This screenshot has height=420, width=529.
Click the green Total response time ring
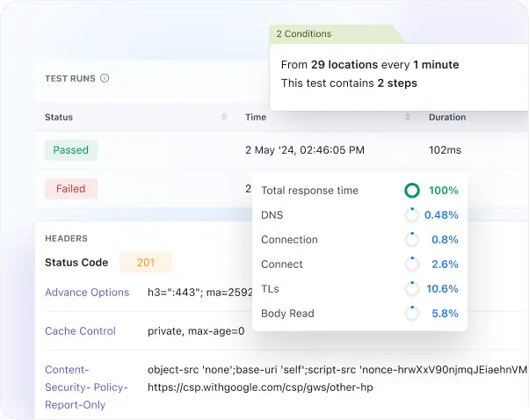(x=411, y=191)
